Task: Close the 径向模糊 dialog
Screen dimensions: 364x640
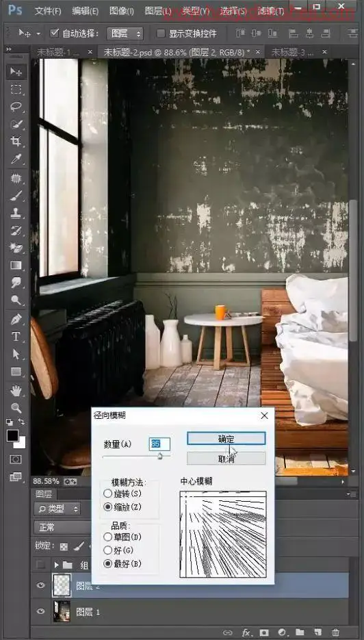Action: click(264, 415)
